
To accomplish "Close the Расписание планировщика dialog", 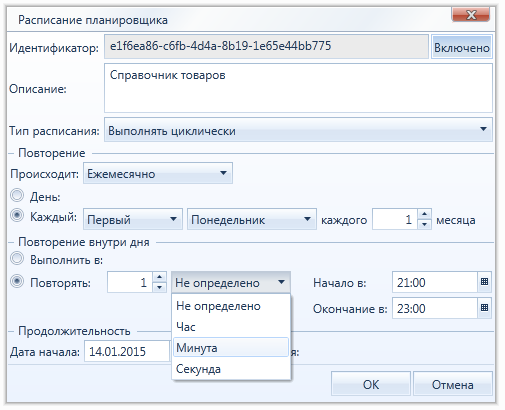I will tap(471, 15).
